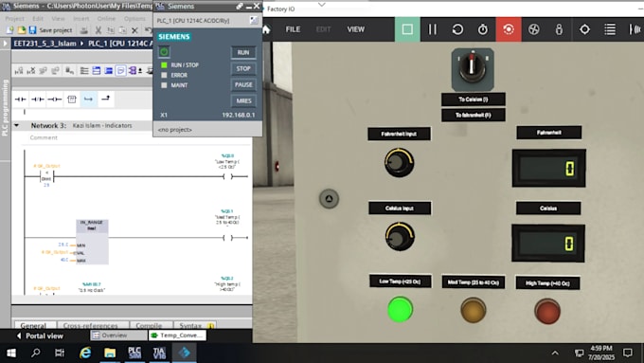This screenshot has width=644, height=363.
Task: Click the print icon in TIA toolbar
Action: click(83, 30)
